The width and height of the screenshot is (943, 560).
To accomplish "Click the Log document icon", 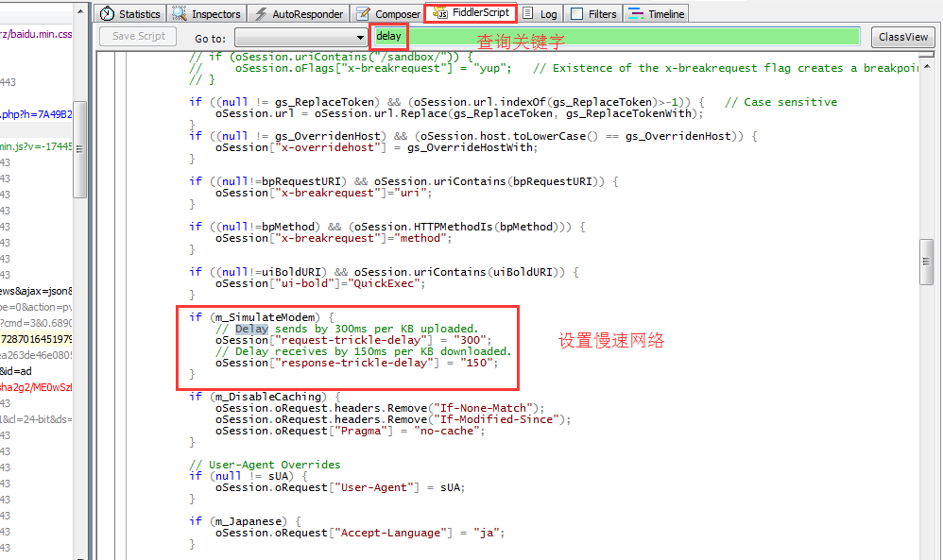I will tap(527, 13).
